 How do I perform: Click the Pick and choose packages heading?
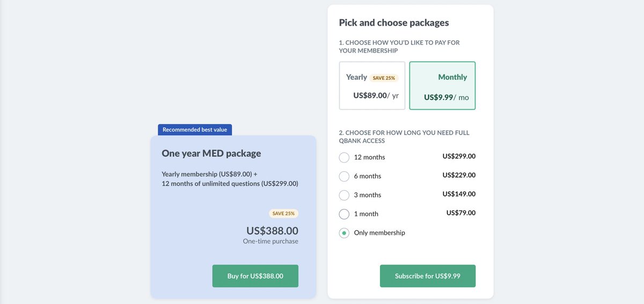[393, 23]
